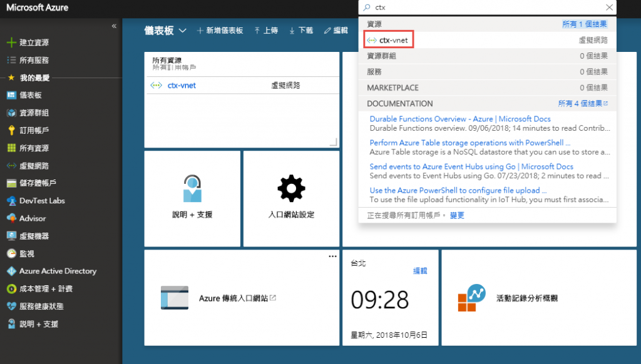The height and width of the screenshot is (364, 641).
Task: Open Durable Functions Overview doc link
Action: 460,119
